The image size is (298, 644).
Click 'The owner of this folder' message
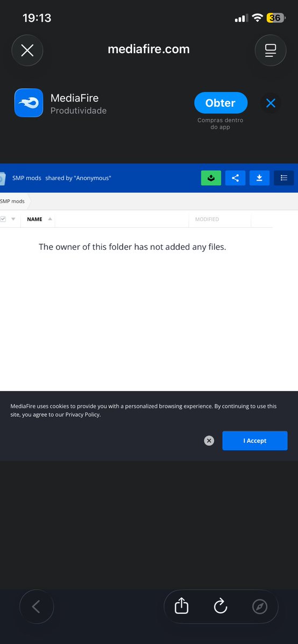(x=132, y=247)
